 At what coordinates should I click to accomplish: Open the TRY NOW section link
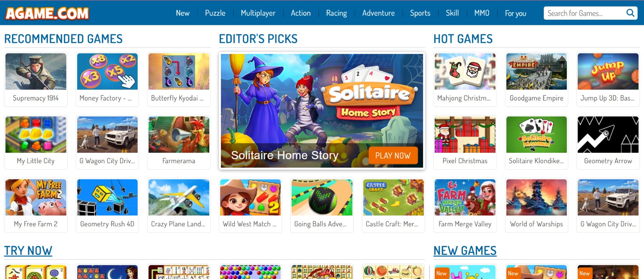pyautogui.click(x=28, y=250)
